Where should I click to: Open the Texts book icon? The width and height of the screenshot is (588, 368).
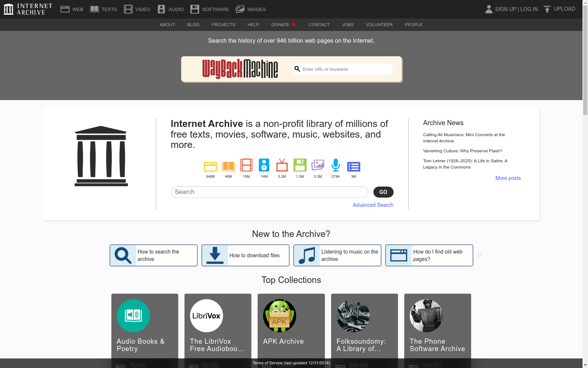94,9
